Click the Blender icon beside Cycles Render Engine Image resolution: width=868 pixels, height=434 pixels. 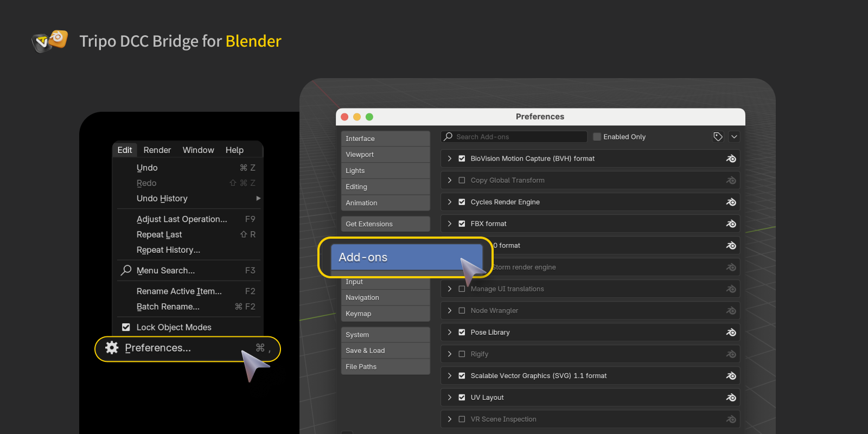(731, 202)
